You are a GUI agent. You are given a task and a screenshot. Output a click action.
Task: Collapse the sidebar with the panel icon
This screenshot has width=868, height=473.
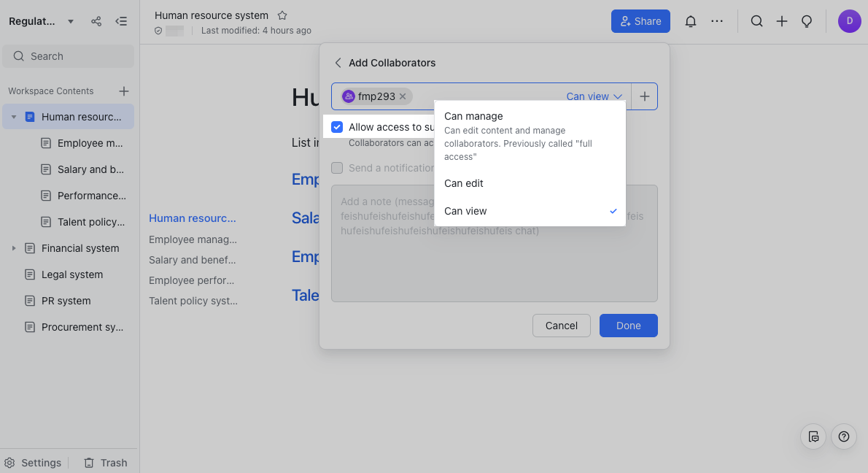[x=121, y=21]
